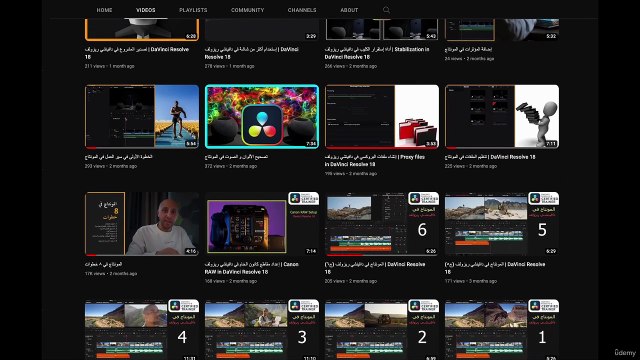Click the Canon RAW in DaVinci Resolve 18 title
Viewport: 640px width, 360px height.
[251, 268]
